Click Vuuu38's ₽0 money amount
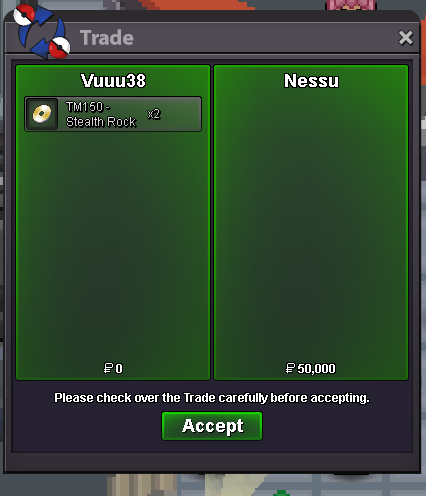 point(113,368)
